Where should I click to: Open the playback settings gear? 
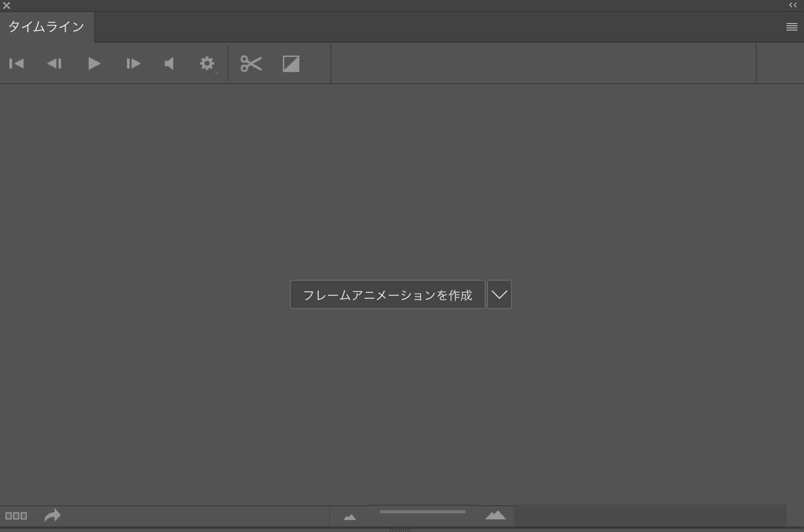click(207, 63)
